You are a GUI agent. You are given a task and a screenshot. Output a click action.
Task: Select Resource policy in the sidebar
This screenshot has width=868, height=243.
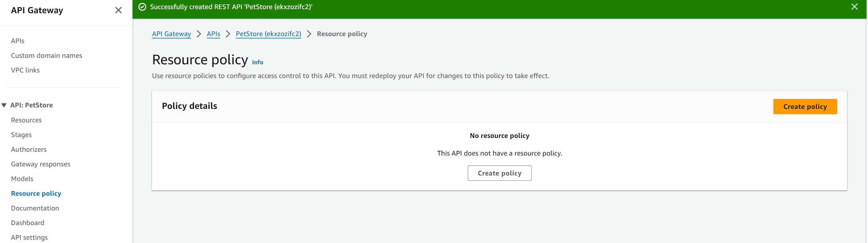coord(36,193)
